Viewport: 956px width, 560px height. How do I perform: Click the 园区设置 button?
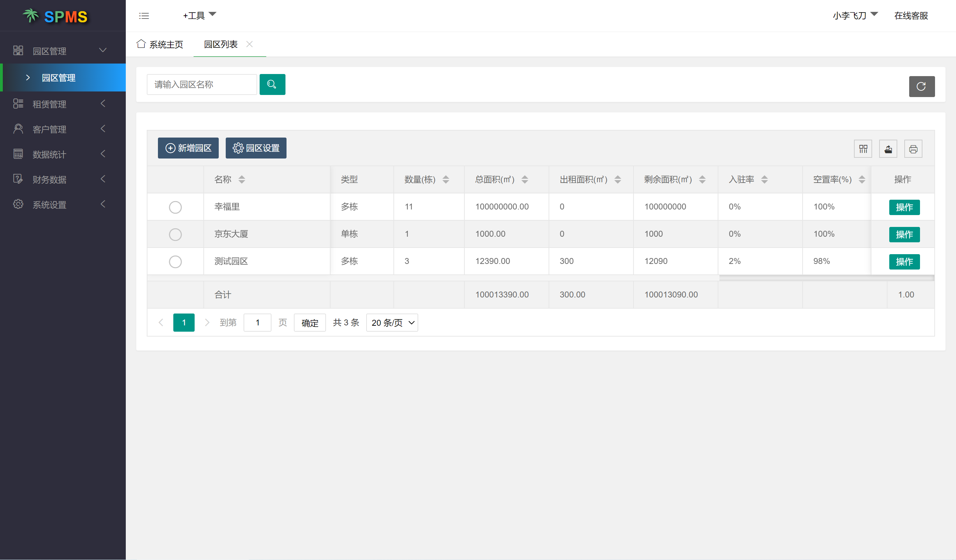[x=256, y=148]
